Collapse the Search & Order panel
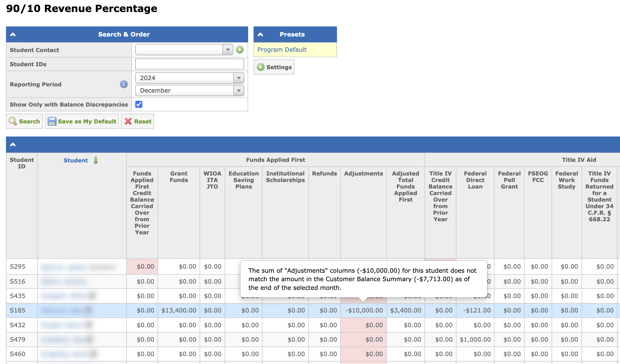The width and height of the screenshot is (620, 364). pyautogui.click(x=13, y=34)
